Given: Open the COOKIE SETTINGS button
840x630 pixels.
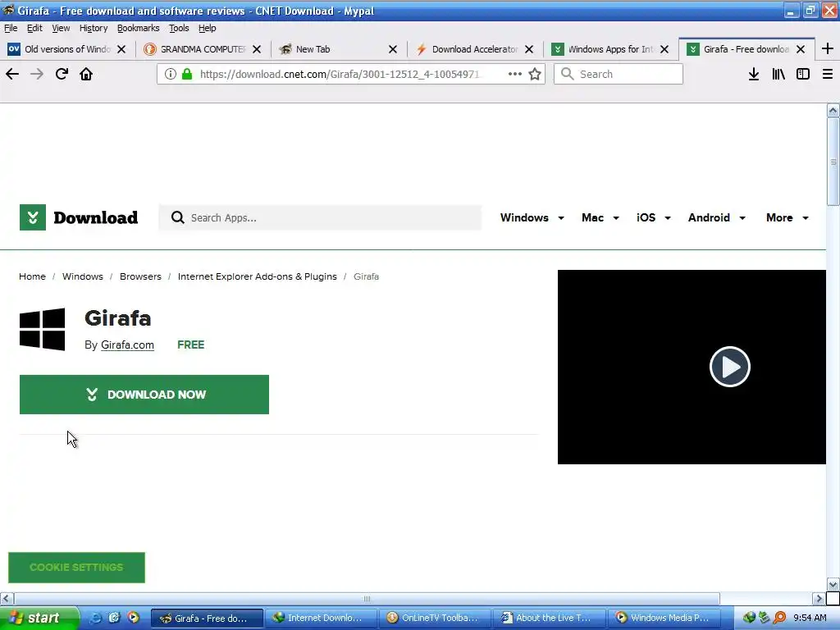Looking at the screenshot, I should click(x=76, y=568).
